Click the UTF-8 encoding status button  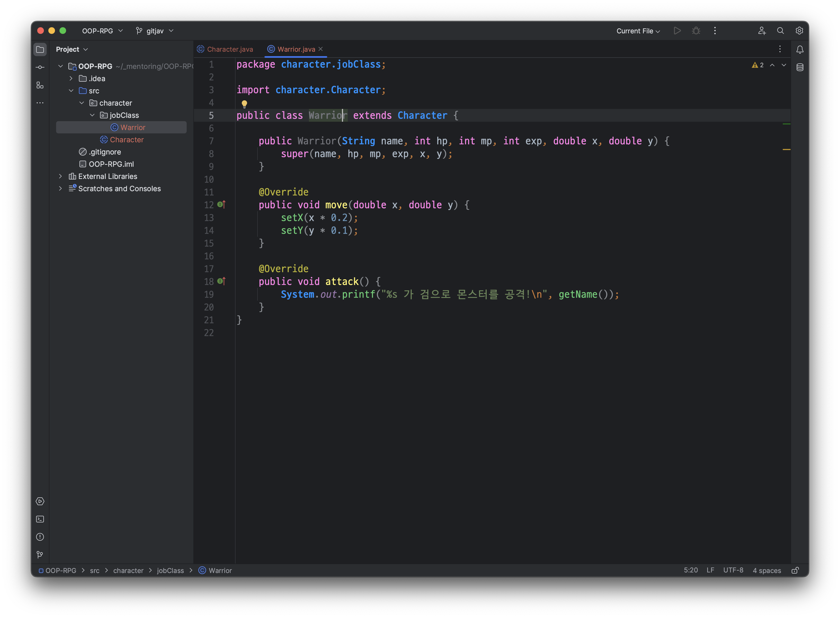733,570
